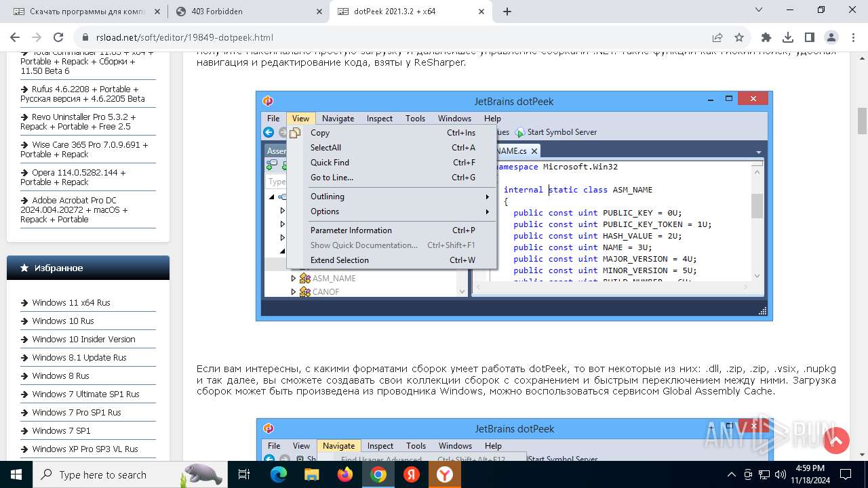Click the browser back arrow
This screenshot has width=868, height=488.
coord(15,37)
